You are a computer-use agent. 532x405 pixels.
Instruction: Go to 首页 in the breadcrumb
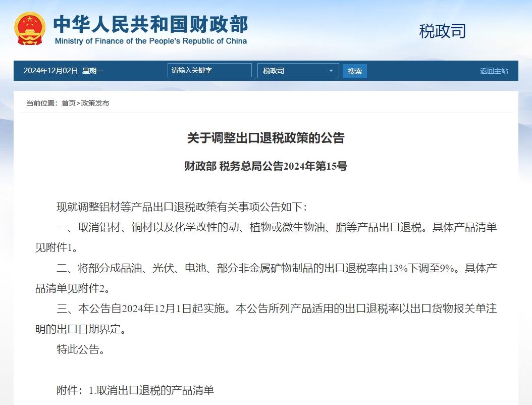[69, 103]
